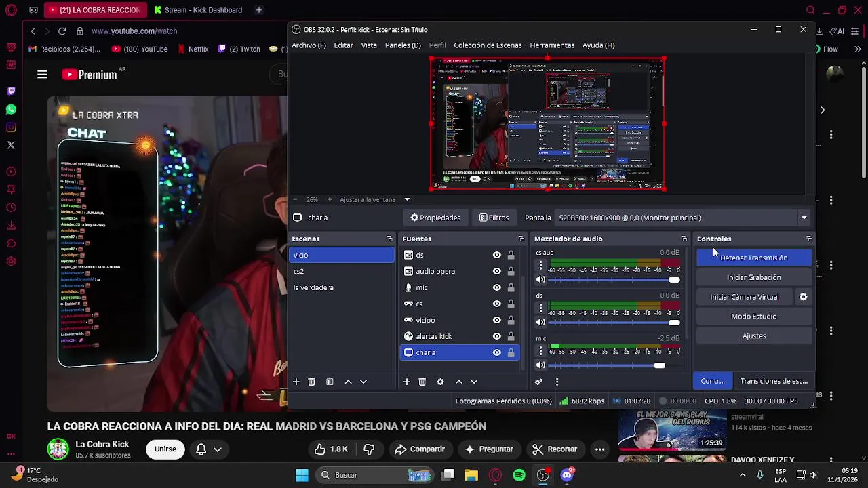Image resolution: width=868 pixels, height=488 pixels.
Task: Click Modo Estudio button
Action: (753, 317)
